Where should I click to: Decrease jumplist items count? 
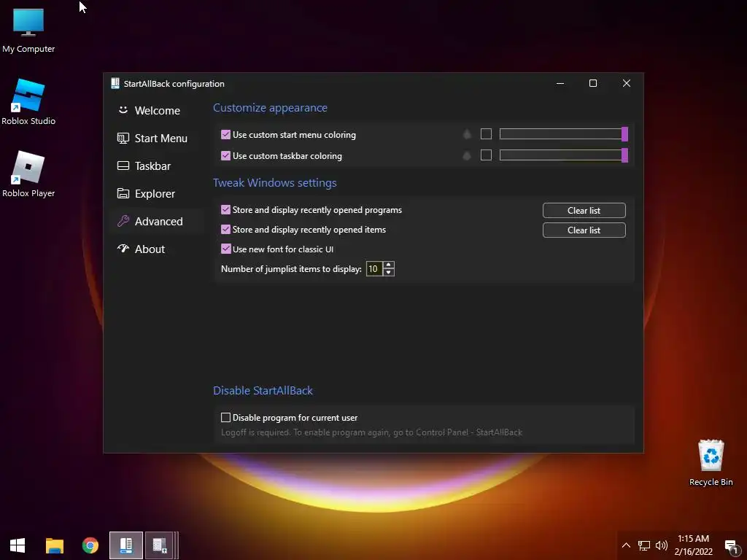point(389,273)
